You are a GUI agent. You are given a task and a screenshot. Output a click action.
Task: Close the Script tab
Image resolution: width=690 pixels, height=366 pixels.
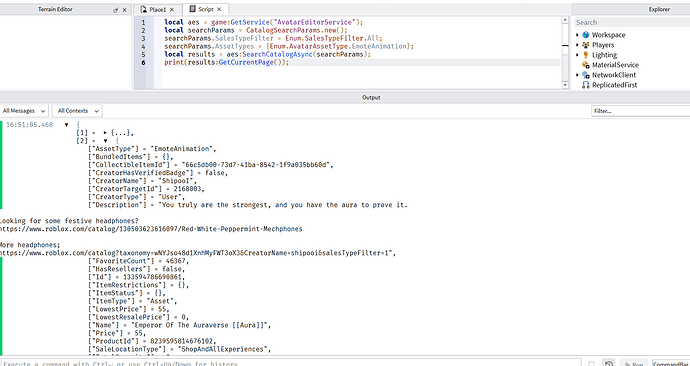coord(220,10)
